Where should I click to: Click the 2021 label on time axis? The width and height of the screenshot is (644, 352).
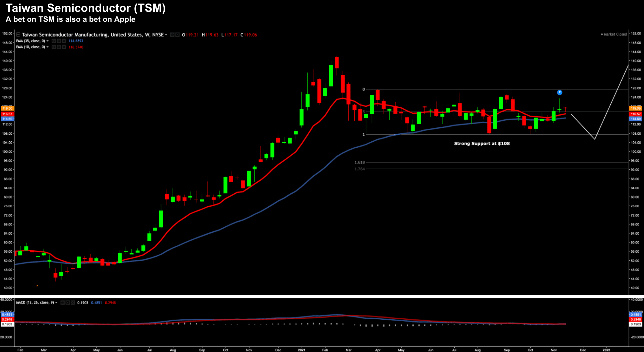(301, 350)
